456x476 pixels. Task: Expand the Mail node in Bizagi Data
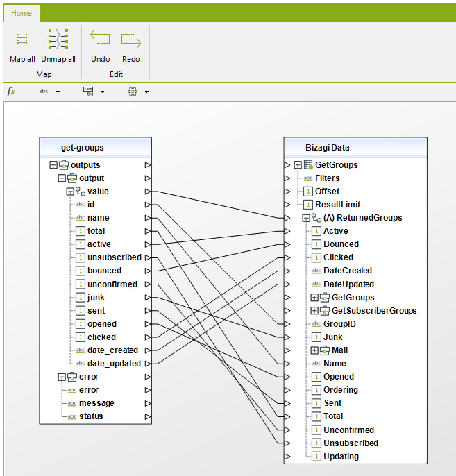click(314, 350)
